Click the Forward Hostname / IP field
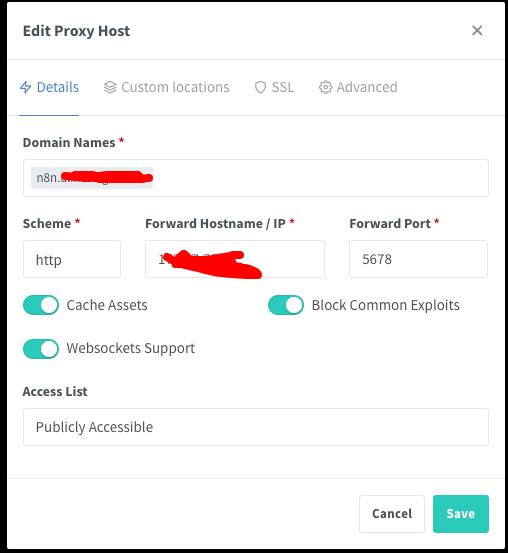This screenshot has width=508, height=553. pyautogui.click(x=235, y=259)
